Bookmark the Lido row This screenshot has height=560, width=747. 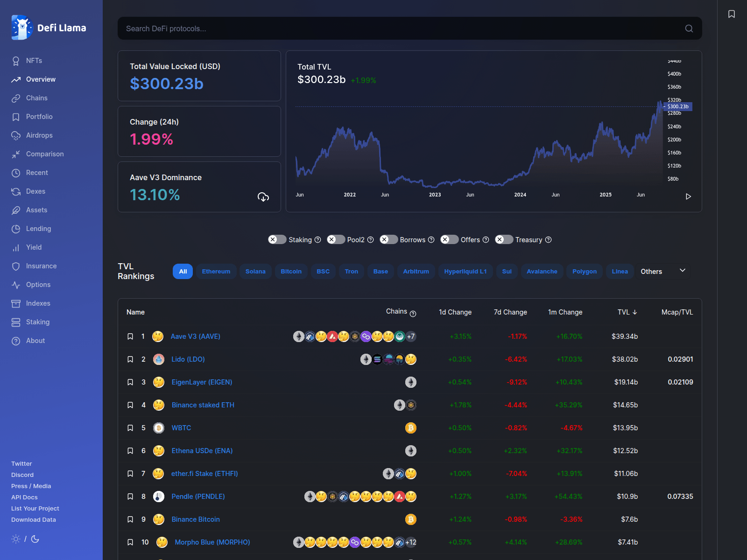[130, 359]
